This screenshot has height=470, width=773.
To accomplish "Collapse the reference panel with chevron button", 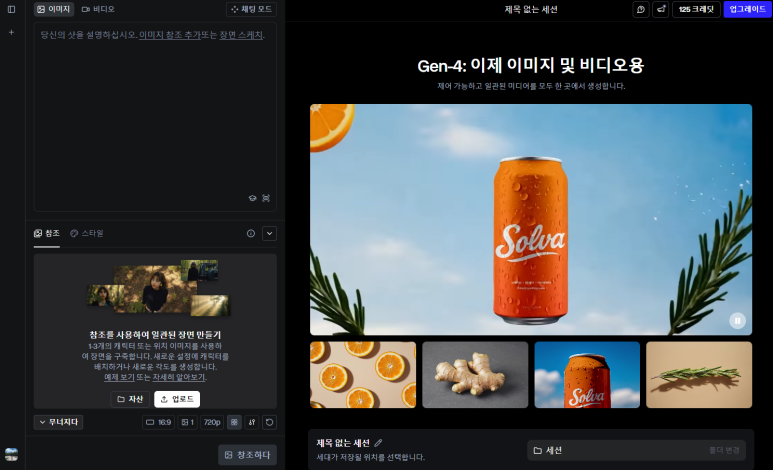I will tap(270, 233).
